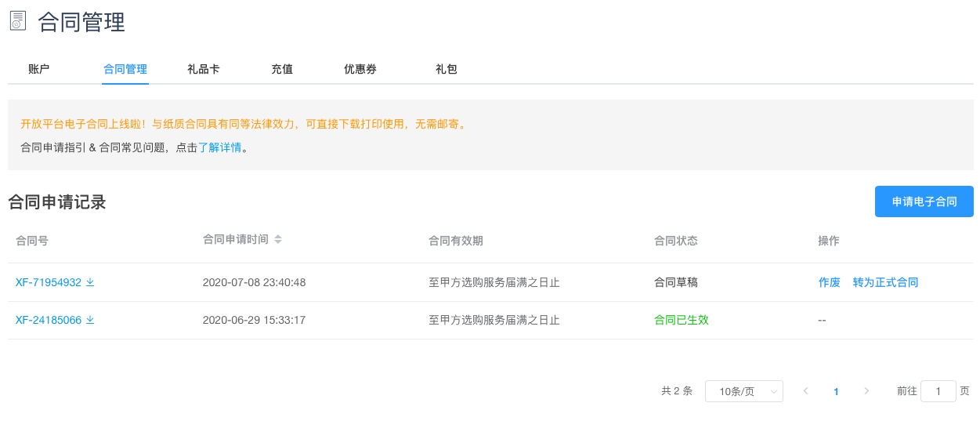Download contract XF-24185066 via download icon

[x=90, y=320]
